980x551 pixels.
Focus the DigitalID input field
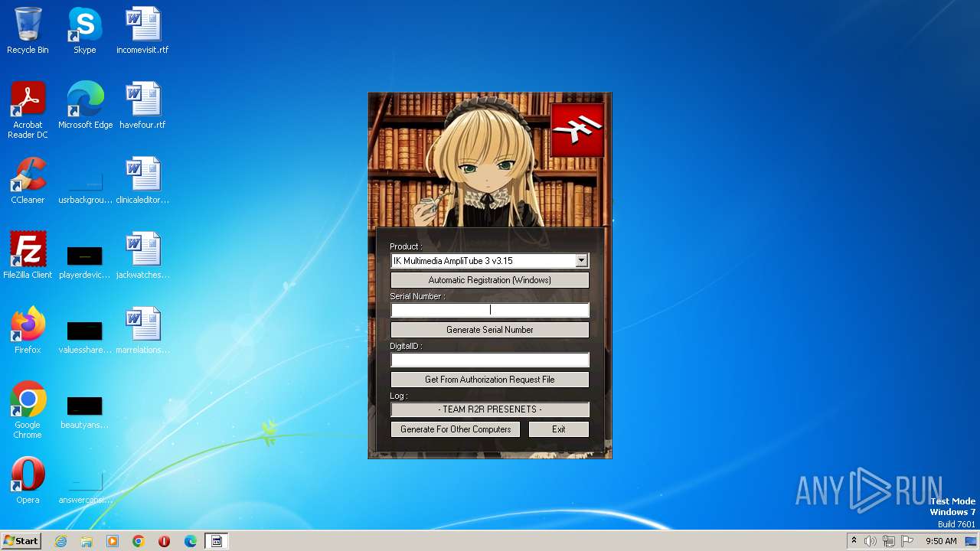pyautogui.click(x=490, y=360)
